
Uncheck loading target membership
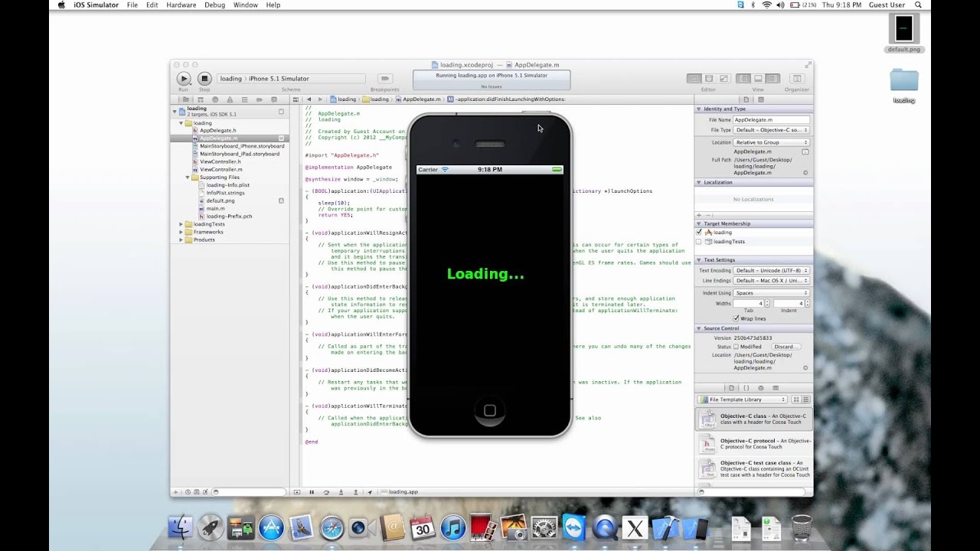[x=699, y=232]
